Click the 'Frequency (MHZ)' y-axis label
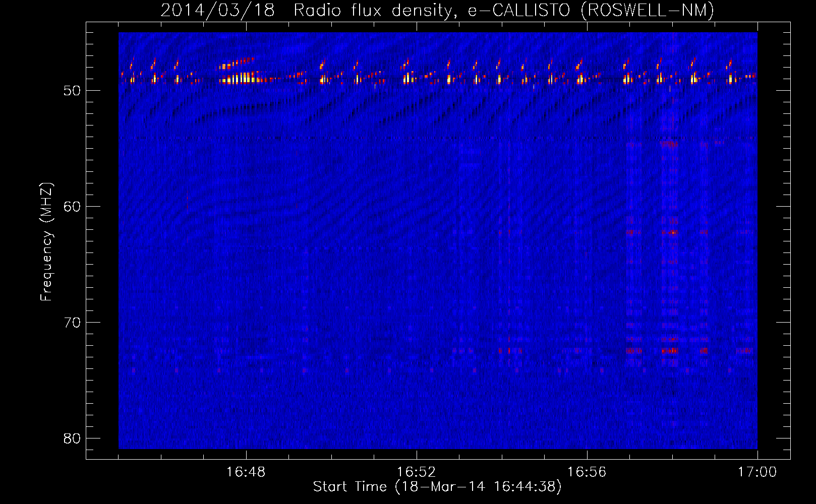The image size is (816, 504). tap(46, 242)
